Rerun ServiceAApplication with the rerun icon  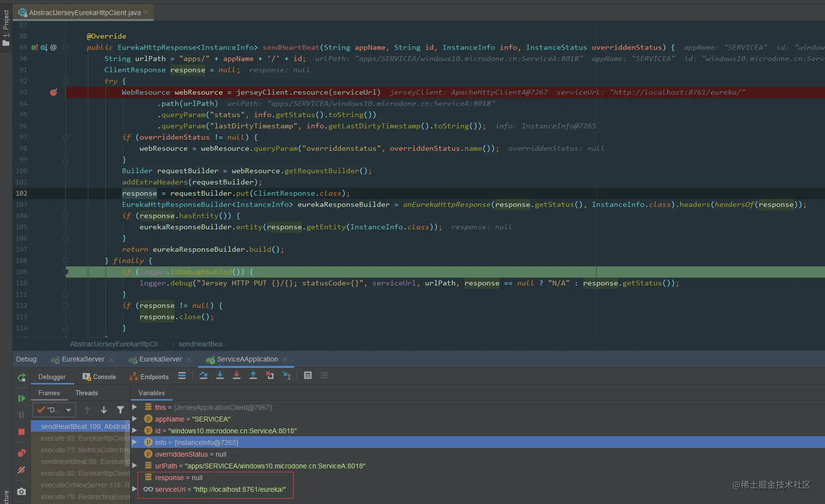21,378
